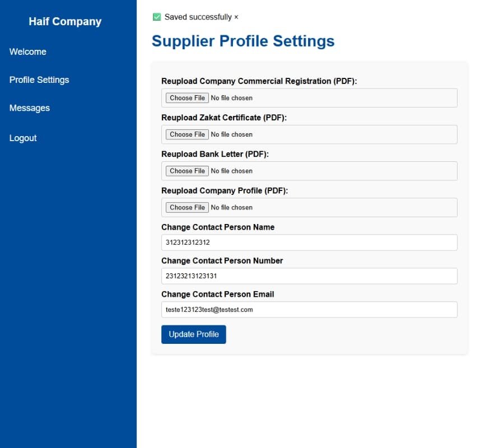This screenshot has width=504, height=448.
Task: Click No file chosen beside Zakat Certificate
Action: click(231, 134)
